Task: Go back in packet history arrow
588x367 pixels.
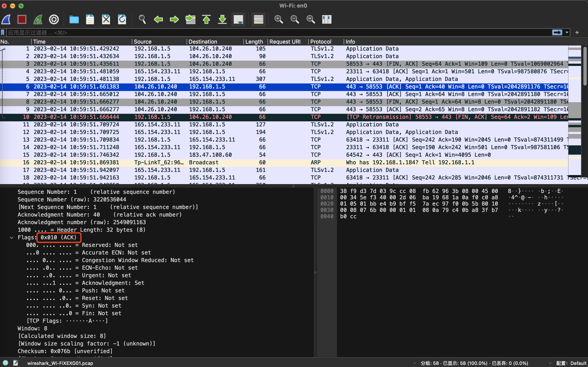Action: pyautogui.click(x=158, y=19)
